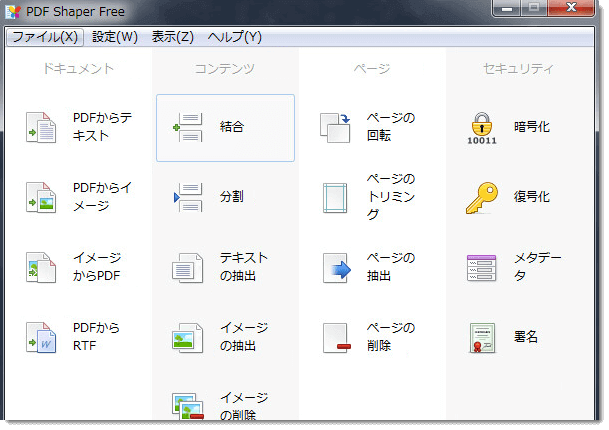
Task: Open the ヘルプ(Y) menu
Action: (x=235, y=37)
